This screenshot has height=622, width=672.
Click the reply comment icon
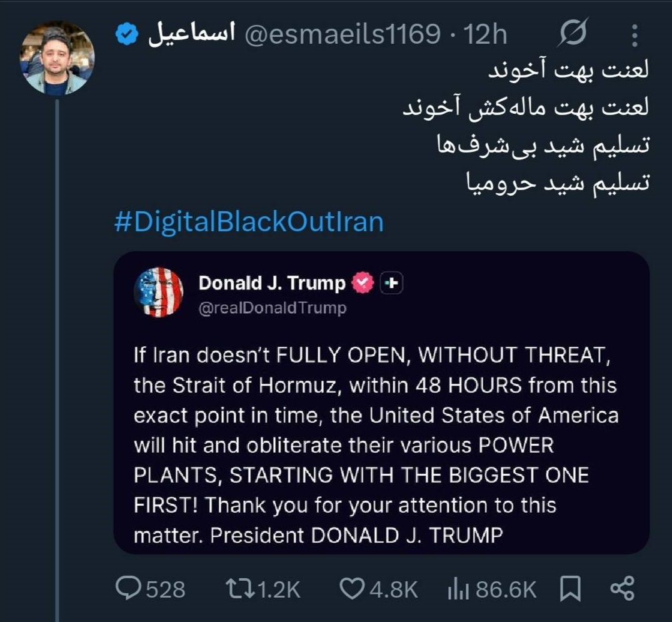(129, 588)
